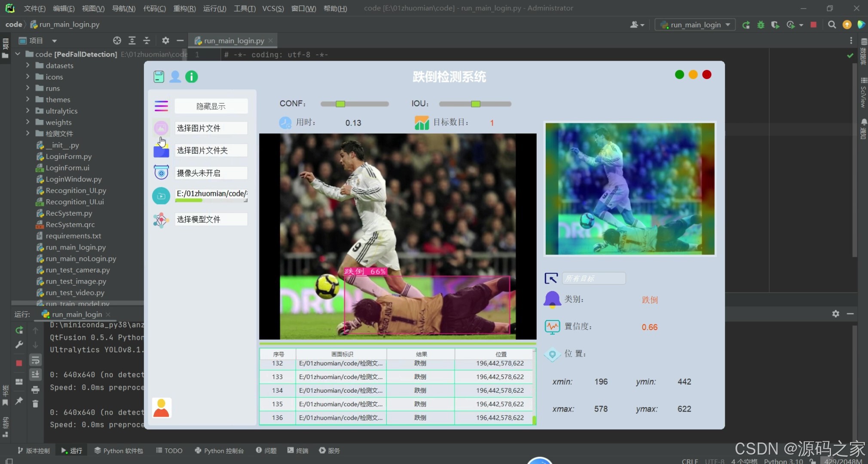Click the save icon in detection app header
Viewport: 868px width, 464px height.
coord(159,77)
